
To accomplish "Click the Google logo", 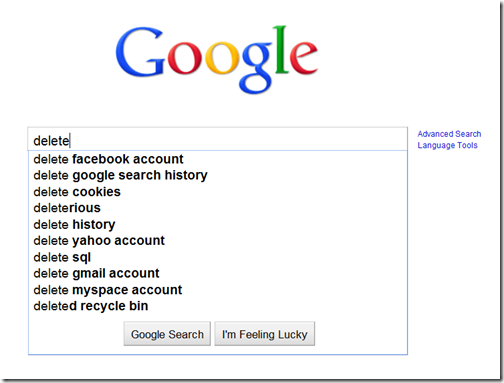I will tap(217, 59).
